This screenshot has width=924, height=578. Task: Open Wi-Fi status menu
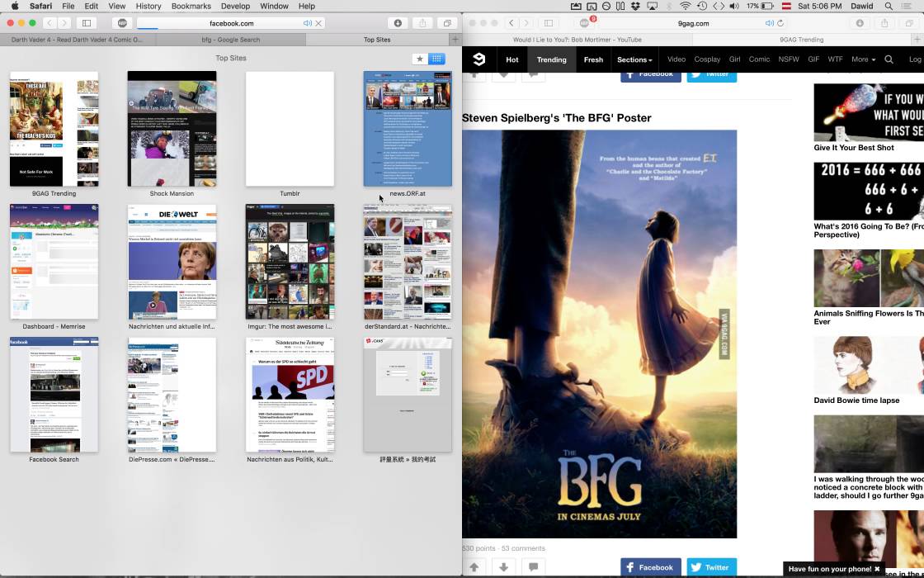coord(686,6)
